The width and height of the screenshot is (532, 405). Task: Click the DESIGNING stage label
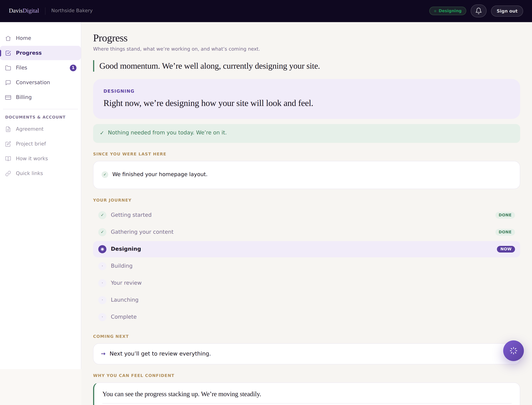coord(119,91)
